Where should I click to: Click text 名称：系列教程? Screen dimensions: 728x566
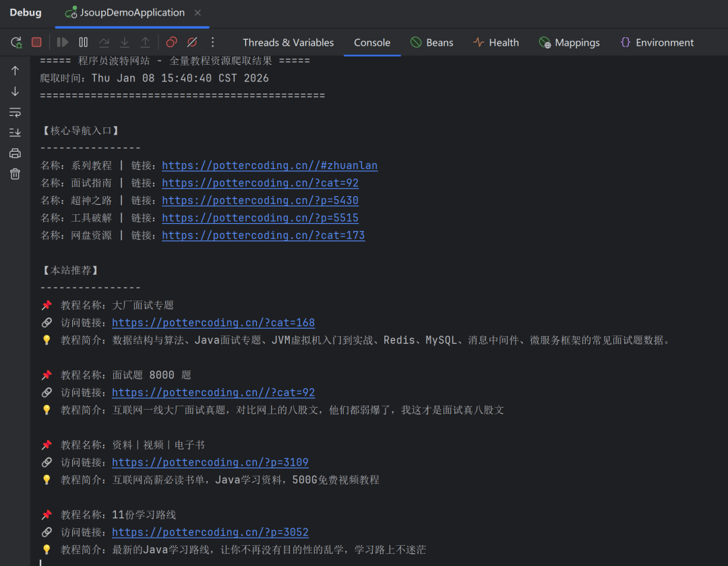[76, 166]
